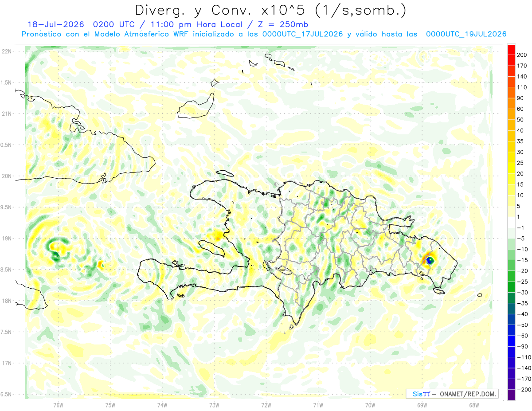The height and width of the screenshot is (411, 532).
Task: Click latitude label '21N'
Action: (x=6, y=114)
